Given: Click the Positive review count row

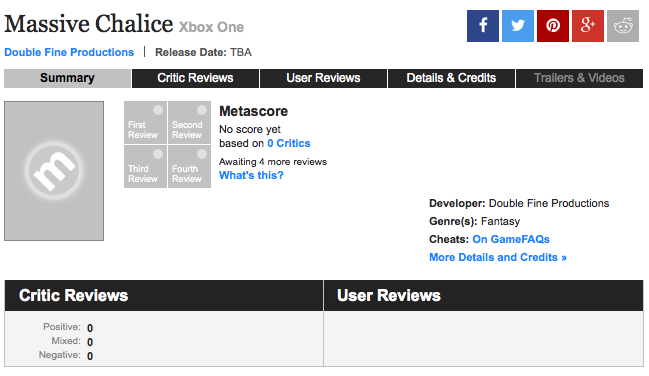Looking at the screenshot, I should pos(68,328).
